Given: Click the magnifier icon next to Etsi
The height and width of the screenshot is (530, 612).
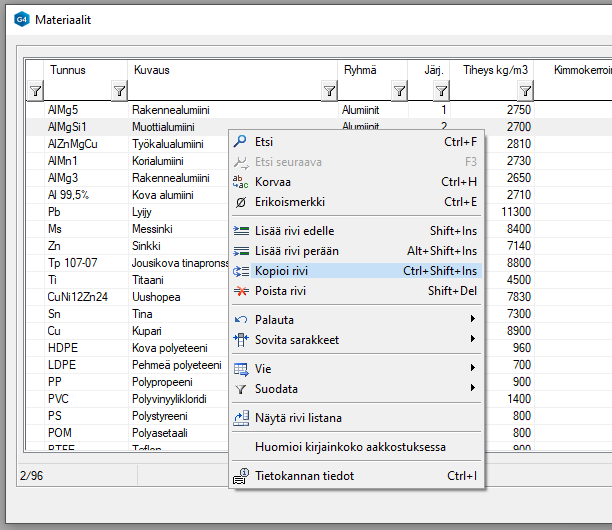Looking at the screenshot, I should click(240, 142).
